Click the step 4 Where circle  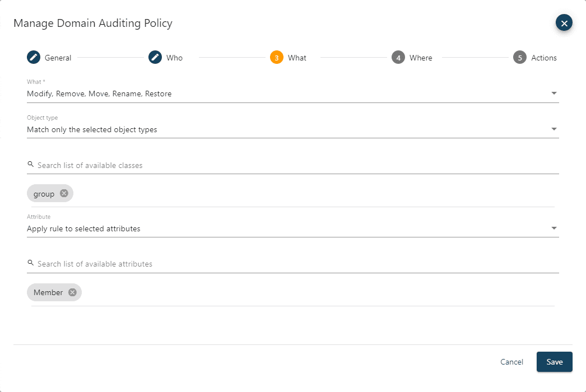(x=398, y=57)
